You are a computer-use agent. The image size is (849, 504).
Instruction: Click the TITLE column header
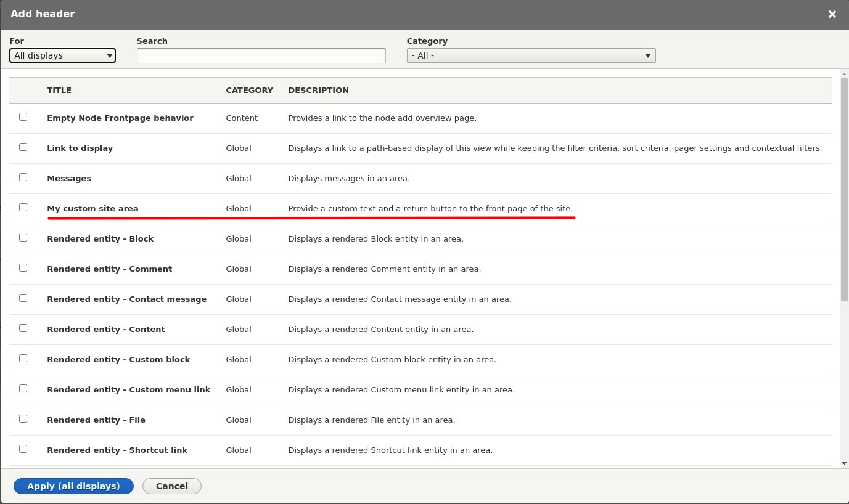(x=59, y=91)
